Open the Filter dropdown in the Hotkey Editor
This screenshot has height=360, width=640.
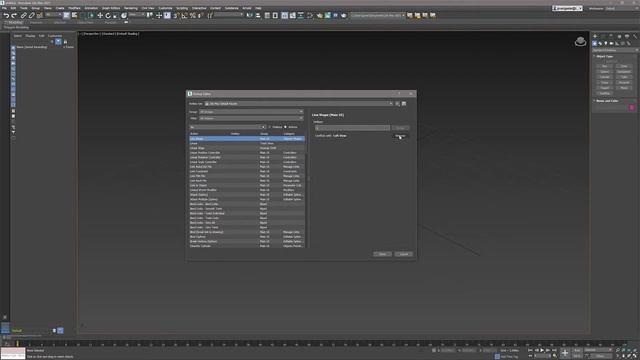pos(251,118)
